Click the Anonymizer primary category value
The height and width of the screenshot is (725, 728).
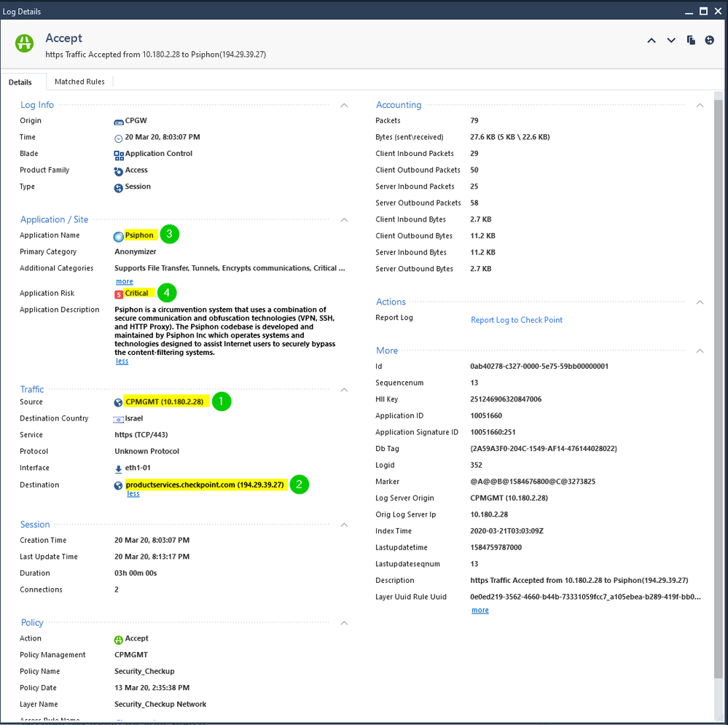pyautogui.click(x=135, y=251)
